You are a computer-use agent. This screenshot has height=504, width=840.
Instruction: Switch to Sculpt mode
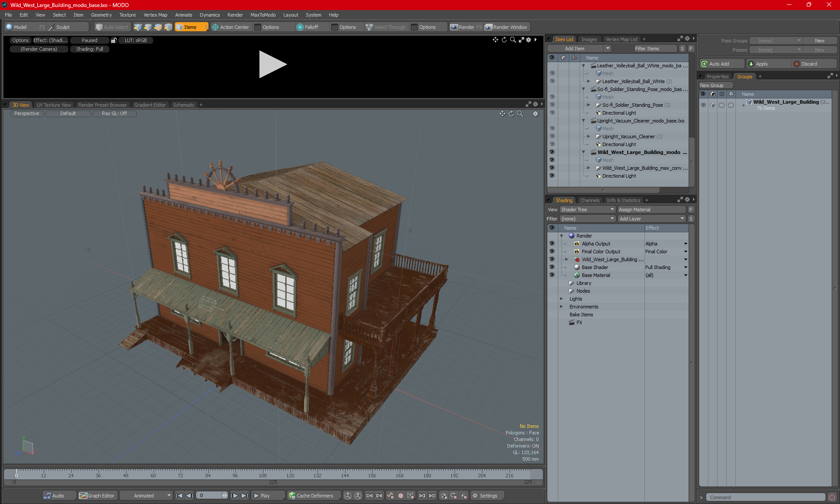tap(63, 27)
